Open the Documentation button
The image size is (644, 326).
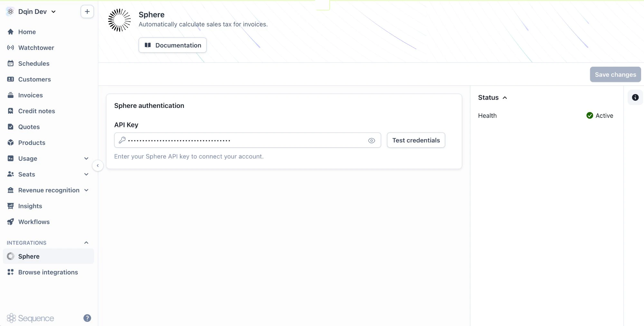pos(173,45)
